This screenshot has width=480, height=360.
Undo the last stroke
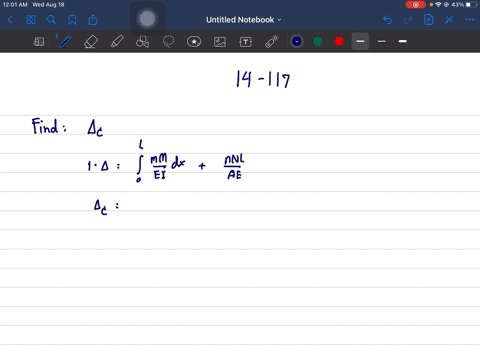387,20
